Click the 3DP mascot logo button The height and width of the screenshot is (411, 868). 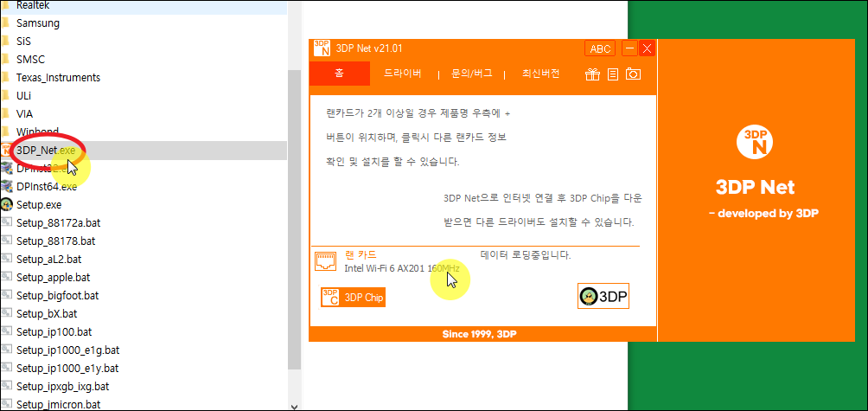pyautogui.click(x=603, y=296)
